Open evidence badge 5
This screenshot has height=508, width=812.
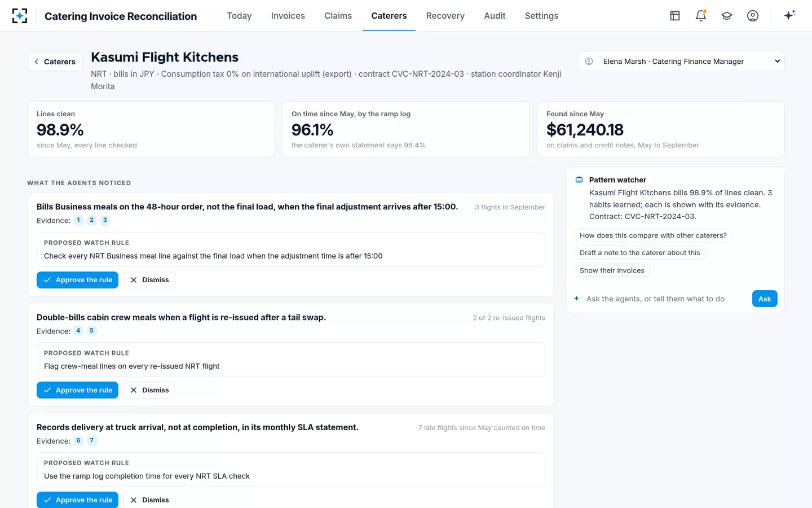point(91,331)
